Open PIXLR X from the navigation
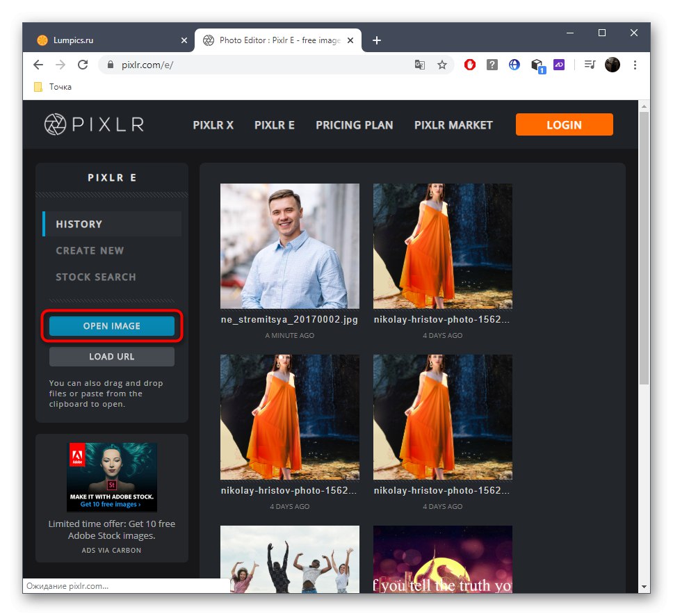The height and width of the screenshot is (616, 673). tap(213, 125)
